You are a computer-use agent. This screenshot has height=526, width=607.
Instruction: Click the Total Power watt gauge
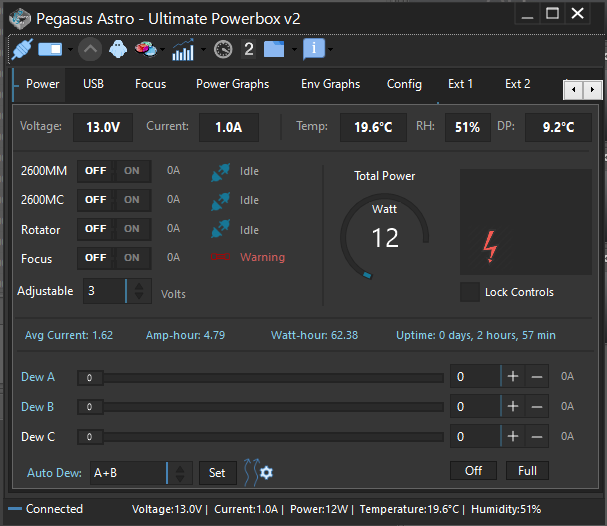tap(384, 236)
